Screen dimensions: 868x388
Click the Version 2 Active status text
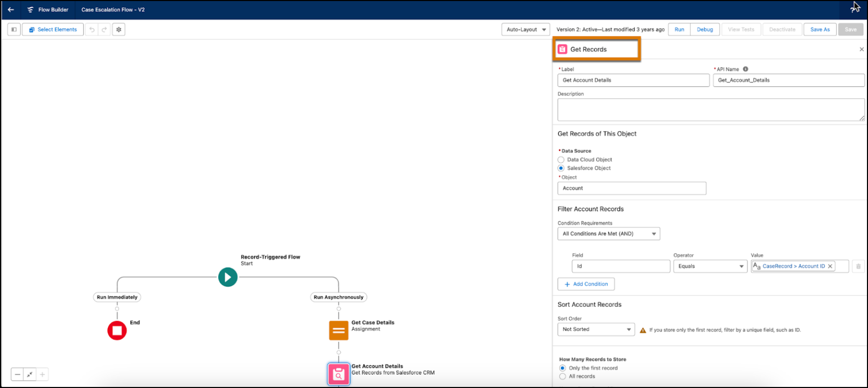pos(611,30)
